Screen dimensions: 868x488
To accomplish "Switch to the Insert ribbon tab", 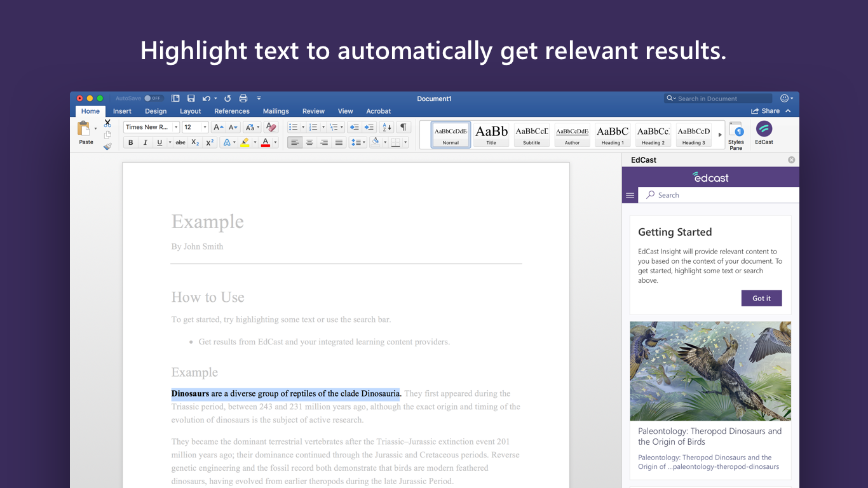I will 122,111.
